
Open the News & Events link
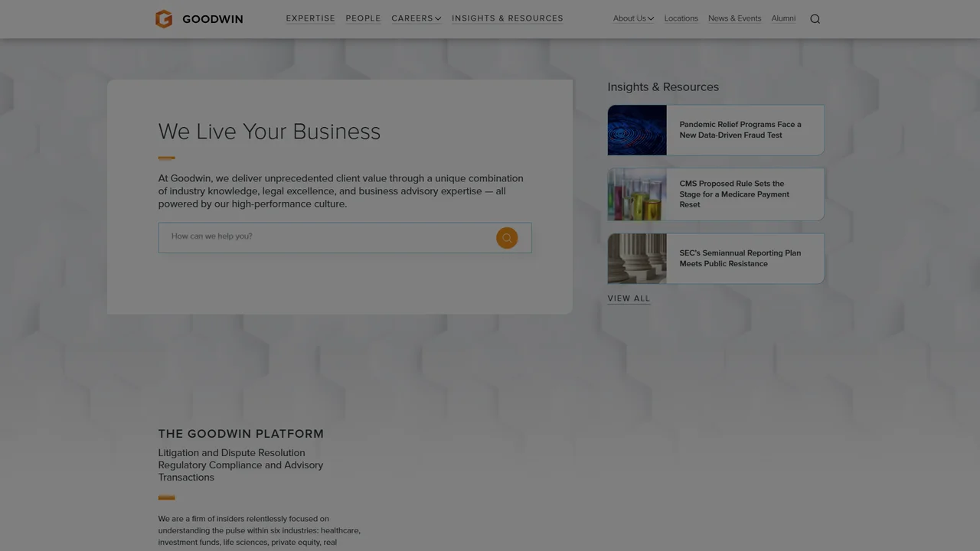(735, 18)
